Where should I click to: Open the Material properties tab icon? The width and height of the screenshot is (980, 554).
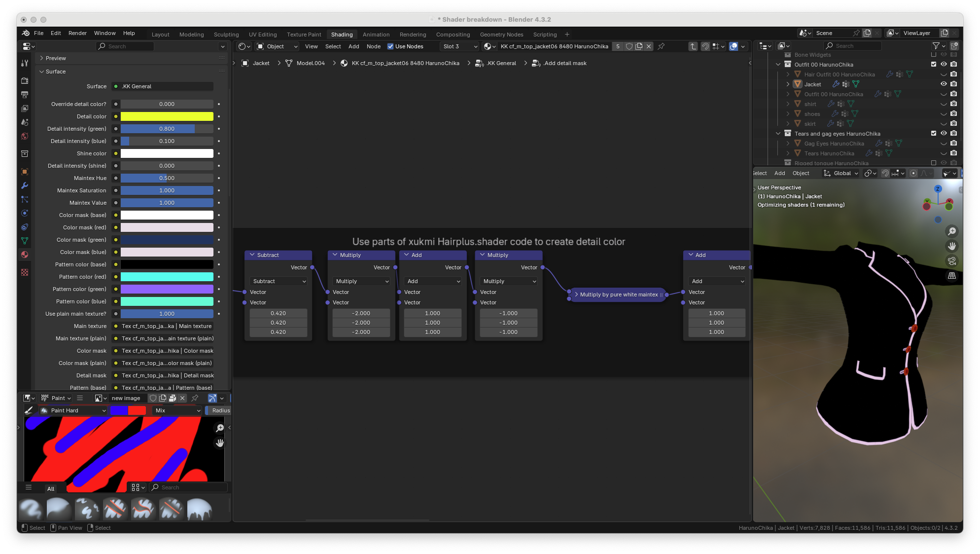coord(25,255)
